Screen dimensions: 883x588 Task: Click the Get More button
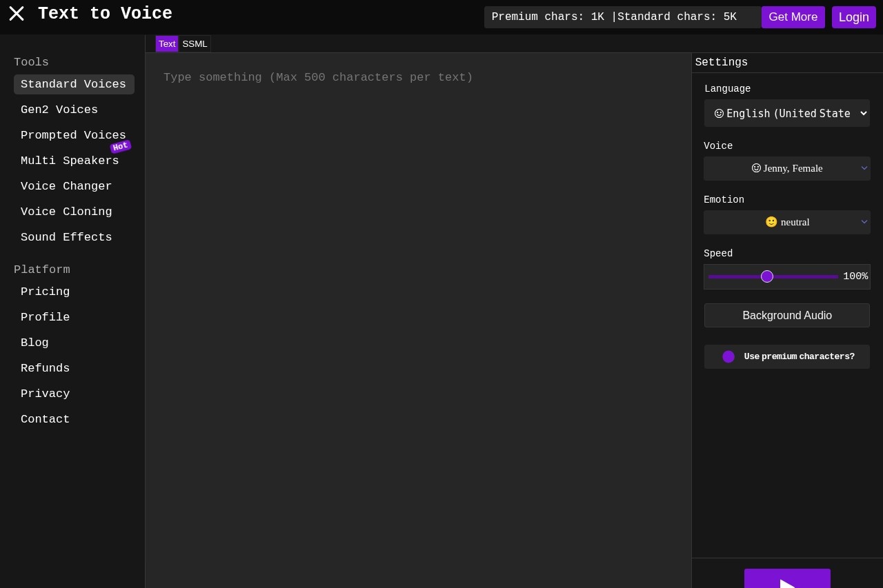pos(793,17)
